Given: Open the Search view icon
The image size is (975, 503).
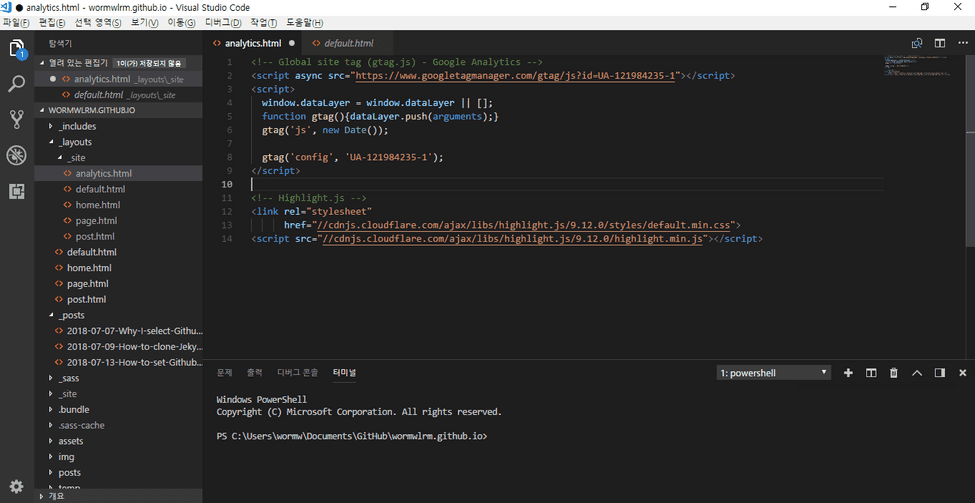Looking at the screenshot, I should [16, 84].
